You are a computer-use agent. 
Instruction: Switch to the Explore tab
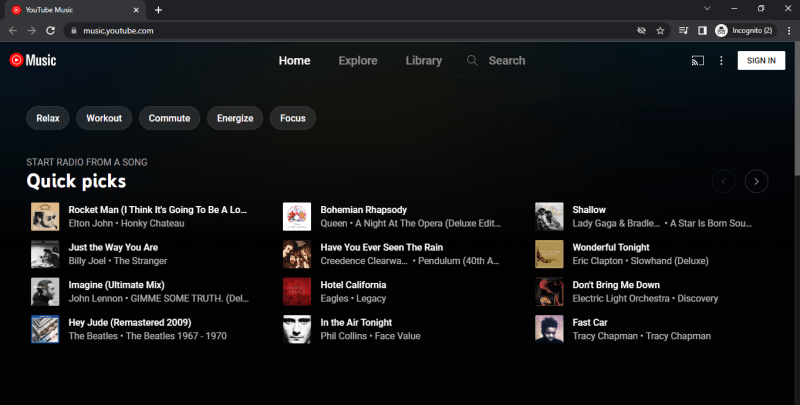pyautogui.click(x=358, y=60)
